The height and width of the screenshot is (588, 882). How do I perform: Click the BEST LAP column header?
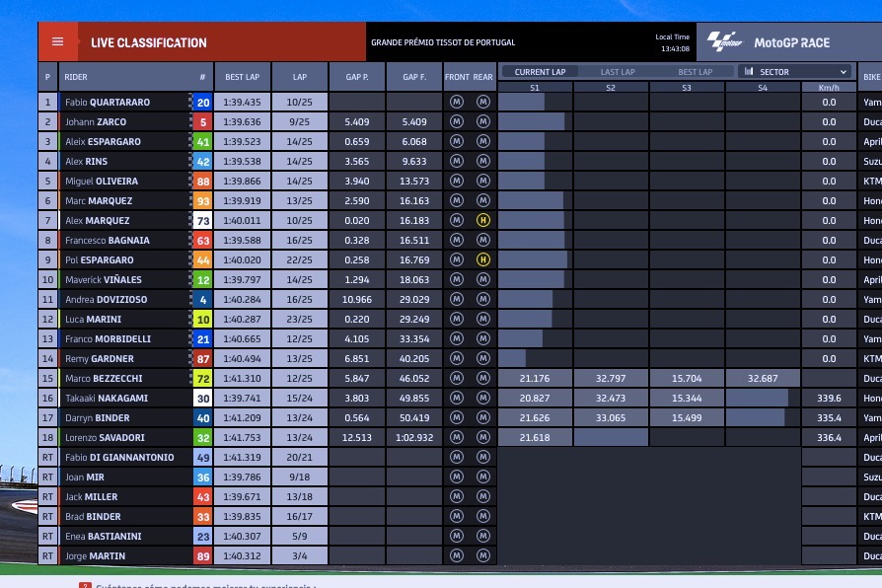pos(242,77)
